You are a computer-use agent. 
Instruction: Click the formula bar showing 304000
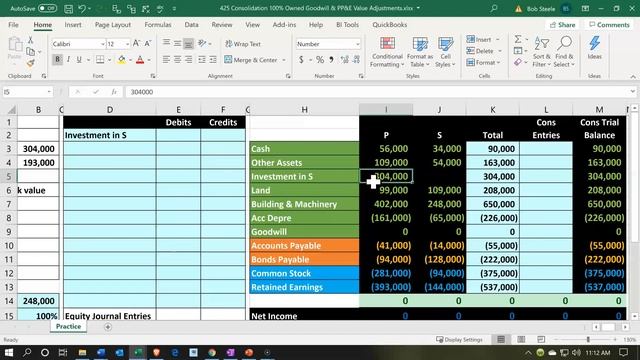click(378, 92)
